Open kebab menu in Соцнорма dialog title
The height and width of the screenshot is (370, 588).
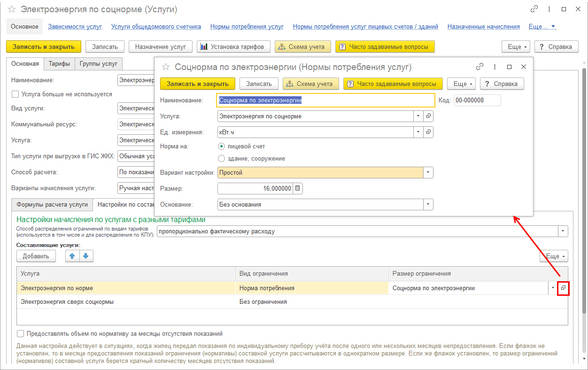point(495,67)
